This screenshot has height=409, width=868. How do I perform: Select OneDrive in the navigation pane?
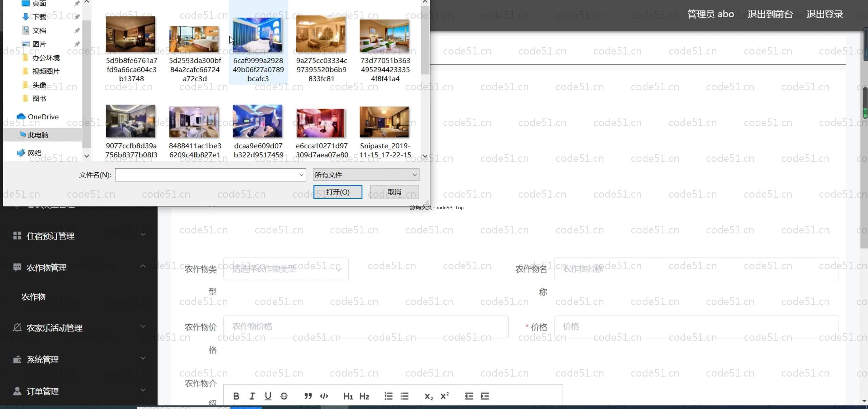pyautogui.click(x=43, y=116)
